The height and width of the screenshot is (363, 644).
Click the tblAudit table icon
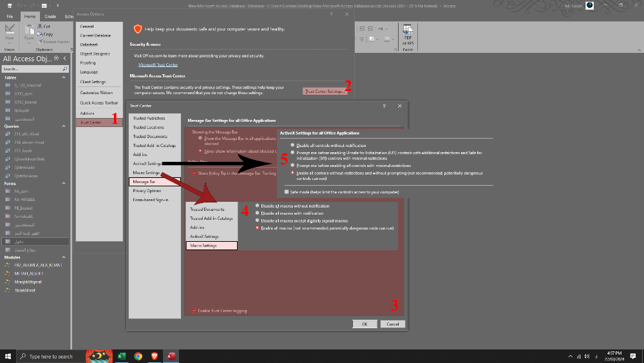[x=7, y=111]
